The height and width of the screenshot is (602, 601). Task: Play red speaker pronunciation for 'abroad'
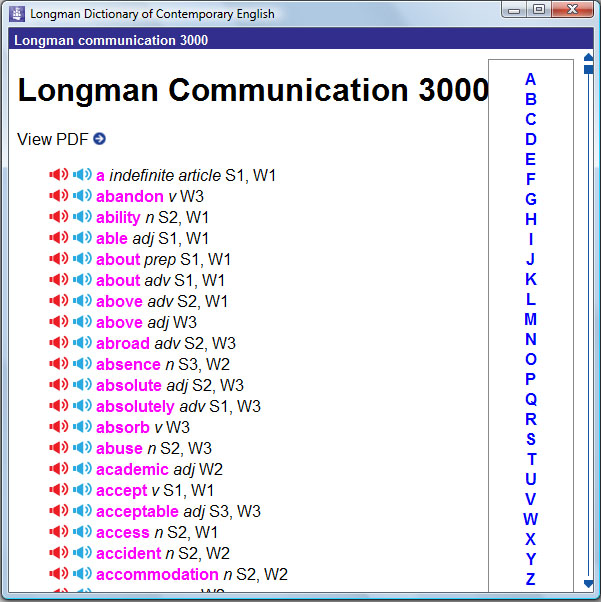tap(59, 343)
